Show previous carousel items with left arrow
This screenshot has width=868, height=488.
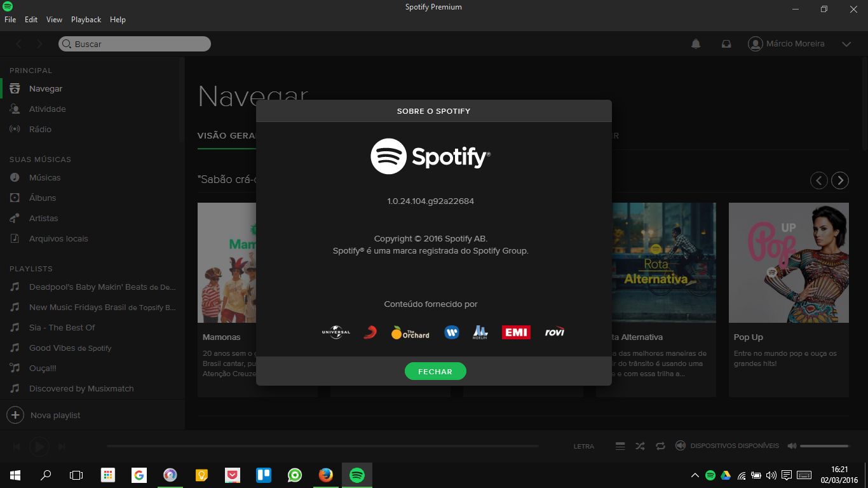(x=819, y=180)
